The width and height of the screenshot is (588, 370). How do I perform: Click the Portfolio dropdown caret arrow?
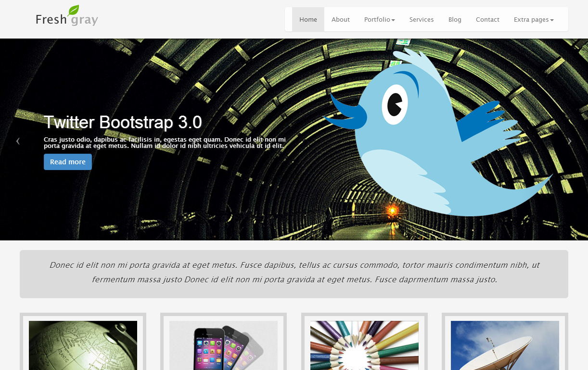coord(394,20)
